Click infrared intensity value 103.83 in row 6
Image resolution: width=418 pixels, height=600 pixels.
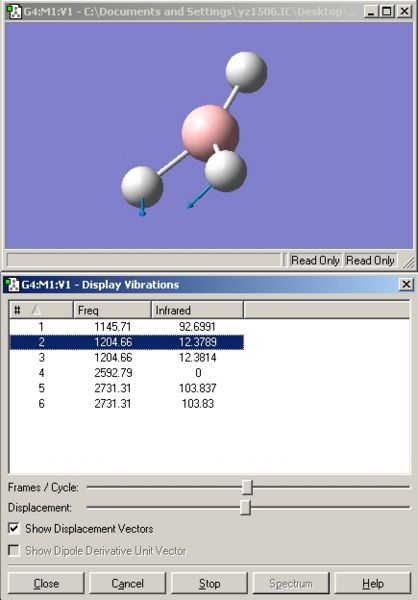198,403
